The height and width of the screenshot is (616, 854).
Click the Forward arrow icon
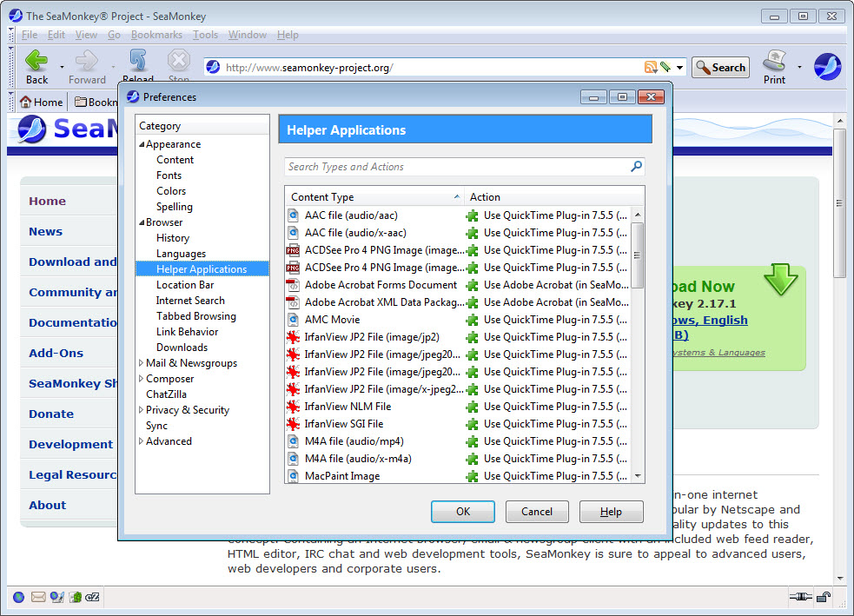tap(87, 60)
